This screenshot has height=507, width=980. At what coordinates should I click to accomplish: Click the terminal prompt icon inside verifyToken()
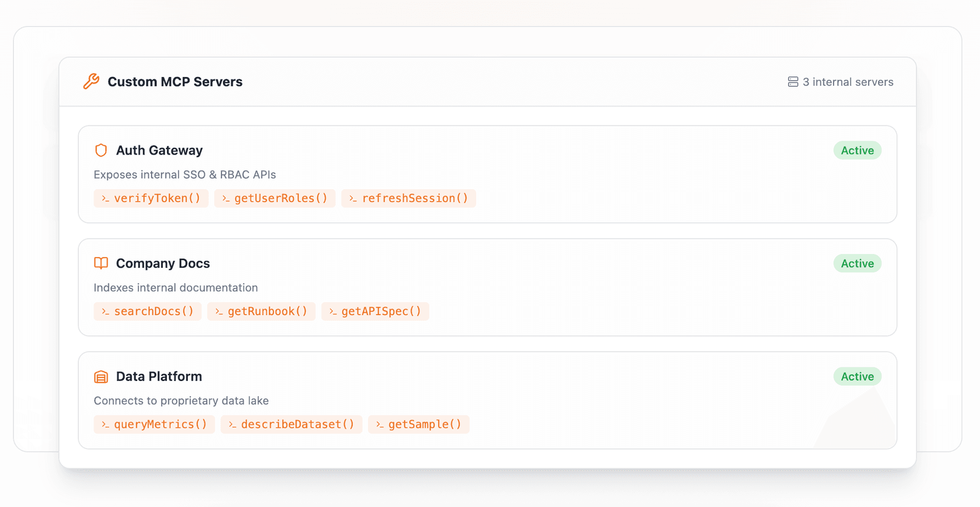[106, 198]
